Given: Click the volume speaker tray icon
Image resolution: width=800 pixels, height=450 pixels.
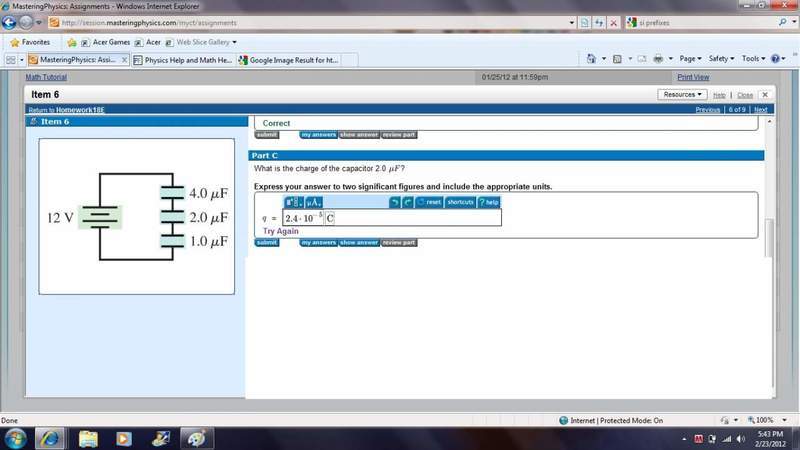Looking at the screenshot, I should coord(741,439).
